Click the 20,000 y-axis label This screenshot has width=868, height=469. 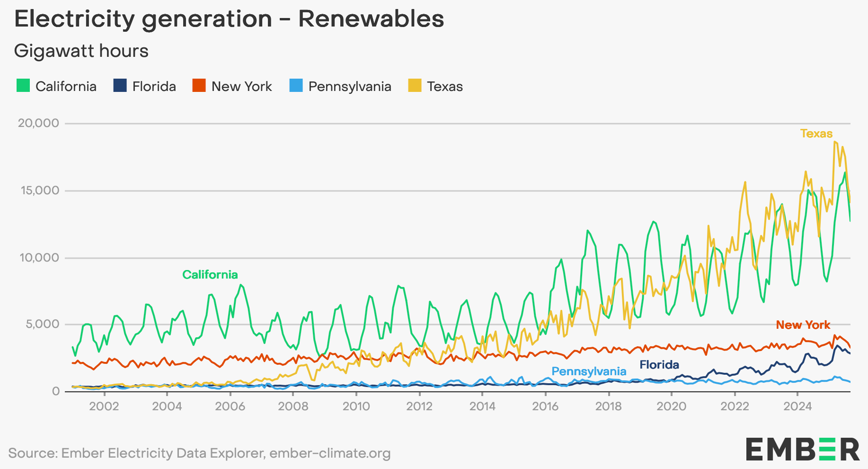[x=39, y=123]
